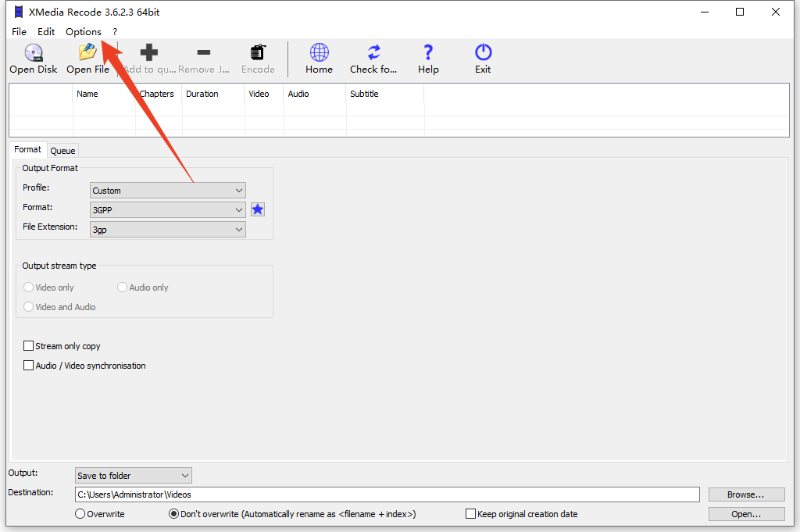Expand the File Extension dropdown
This screenshot has width=800, height=532.
click(167, 230)
